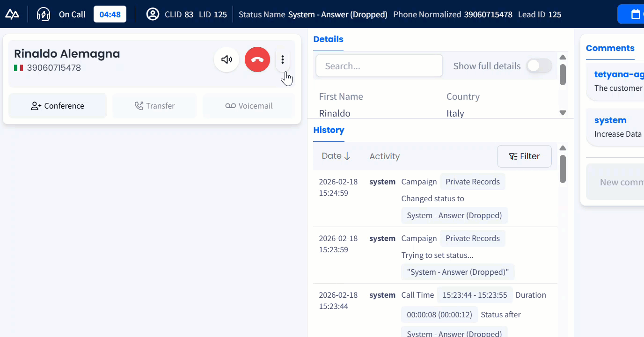Click the disabled Transfer button
644x337 pixels.
click(x=154, y=106)
